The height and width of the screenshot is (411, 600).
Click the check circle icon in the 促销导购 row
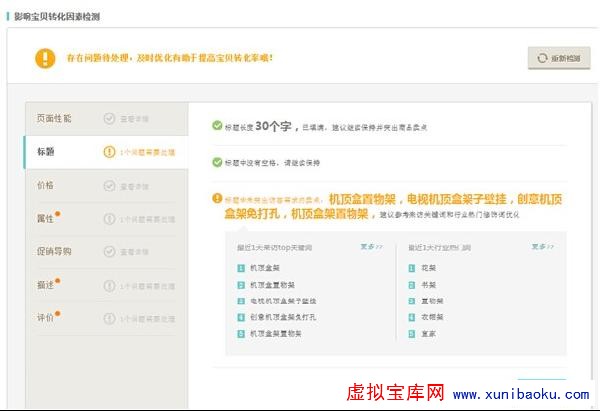(x=109, y=252)
